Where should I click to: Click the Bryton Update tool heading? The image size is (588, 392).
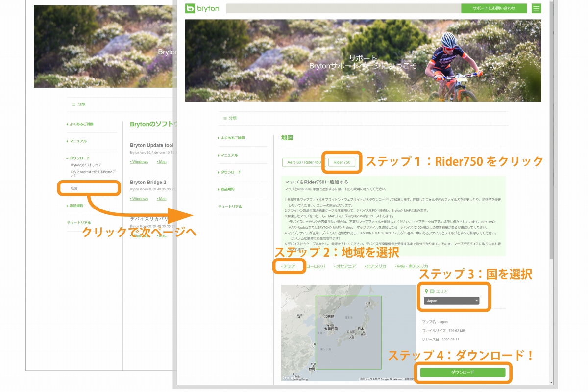pos(151,146)
